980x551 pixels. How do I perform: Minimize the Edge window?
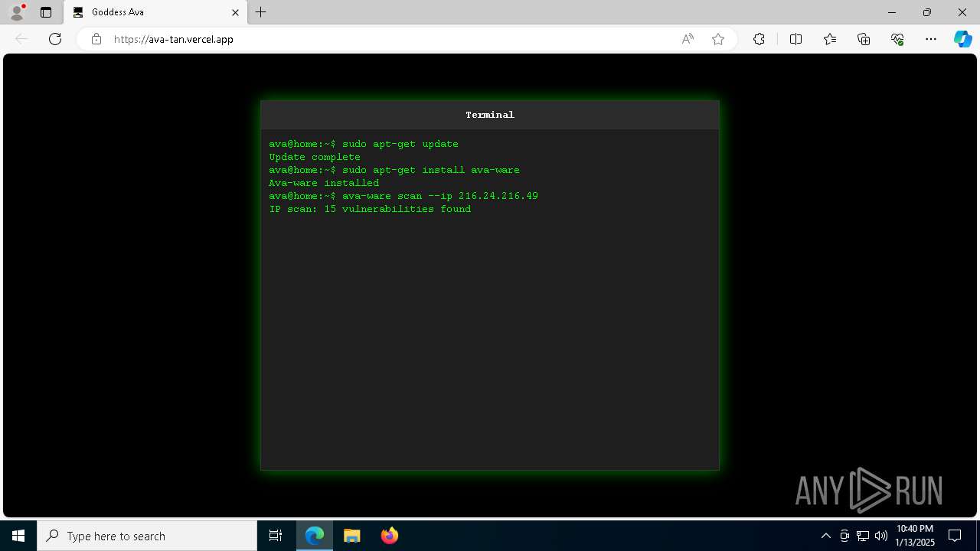pos(892,12)
